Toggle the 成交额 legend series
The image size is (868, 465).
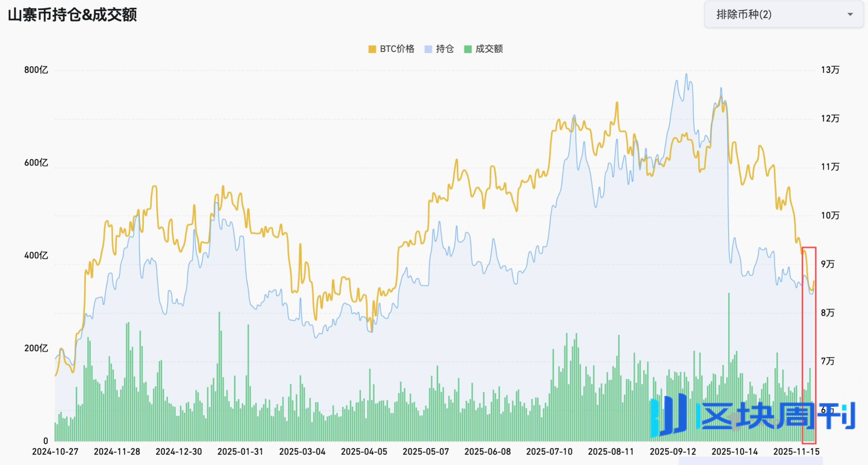(x=489, y=49)
